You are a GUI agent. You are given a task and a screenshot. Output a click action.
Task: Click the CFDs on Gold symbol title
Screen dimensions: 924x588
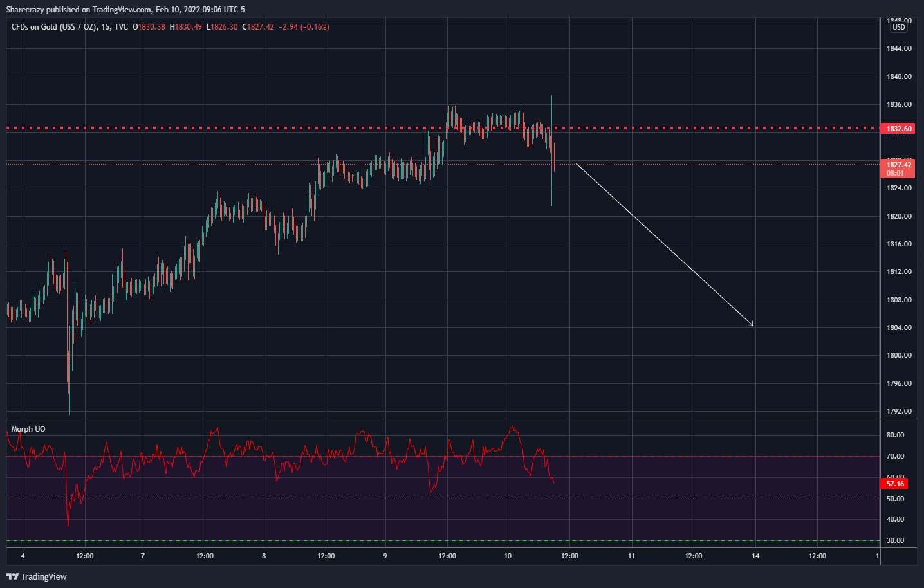coord(69,27)
